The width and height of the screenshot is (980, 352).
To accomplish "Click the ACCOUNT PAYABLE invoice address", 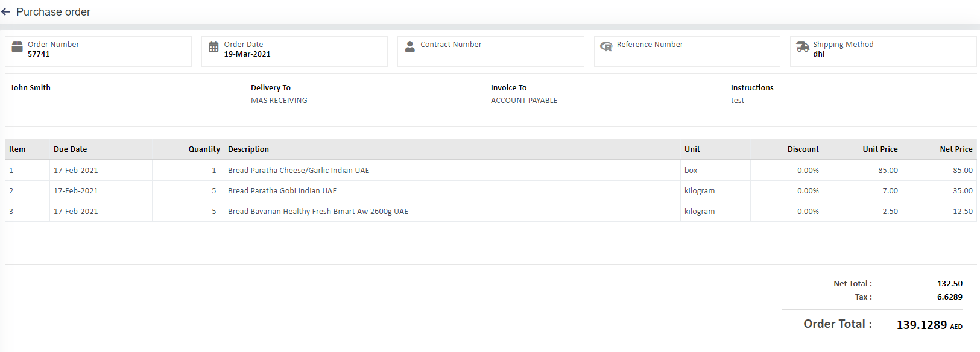I will click(x=524, y=101).
